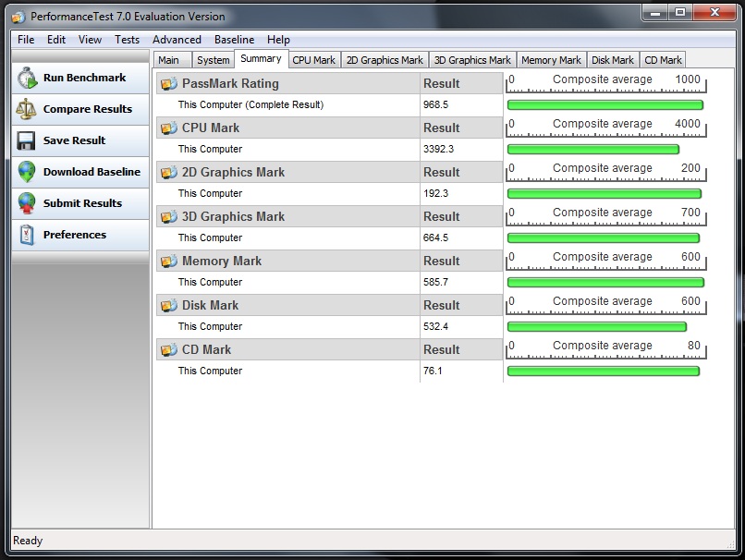Maximize the PerformanceTest window

(x=680, y=12)
